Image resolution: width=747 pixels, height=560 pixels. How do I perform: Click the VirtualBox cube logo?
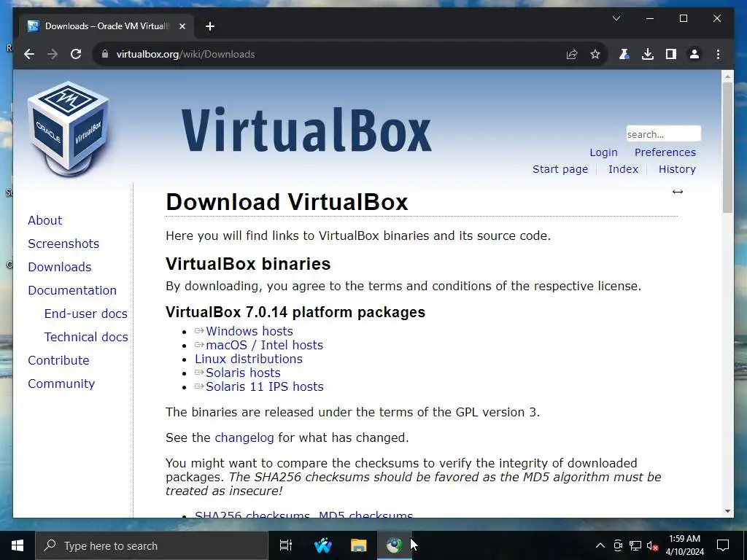tap(68, 128)
